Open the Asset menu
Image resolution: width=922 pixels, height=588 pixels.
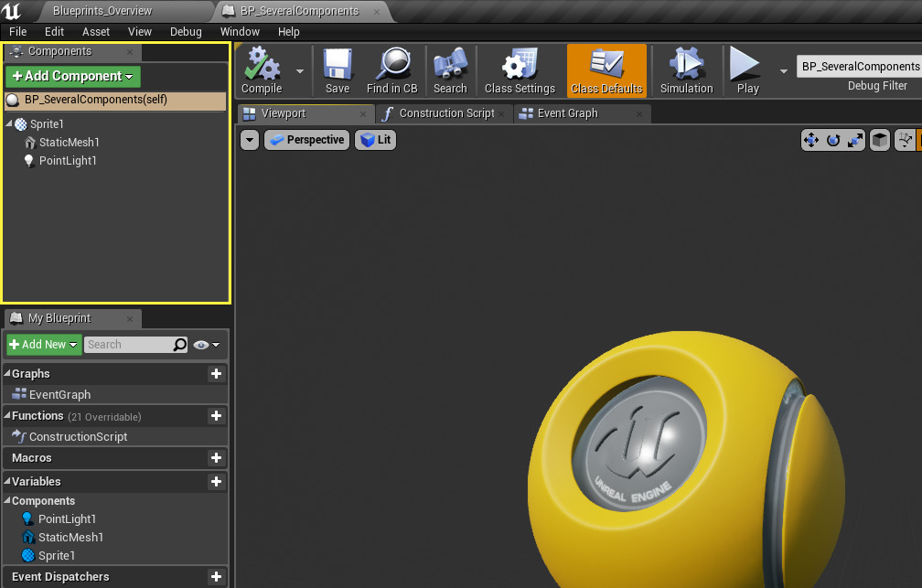point(96,31)
